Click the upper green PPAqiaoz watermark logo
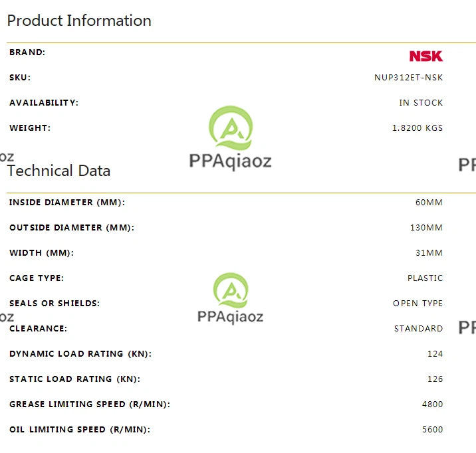The image size is (476, 453). click(231, 128)
